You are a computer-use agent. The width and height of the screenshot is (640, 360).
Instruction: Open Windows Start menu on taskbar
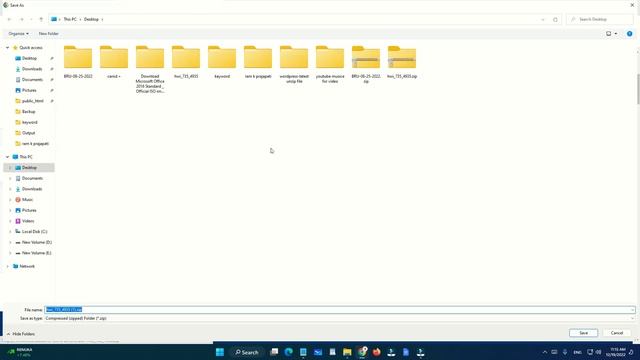pyautogui.click(x=220, y=352)
